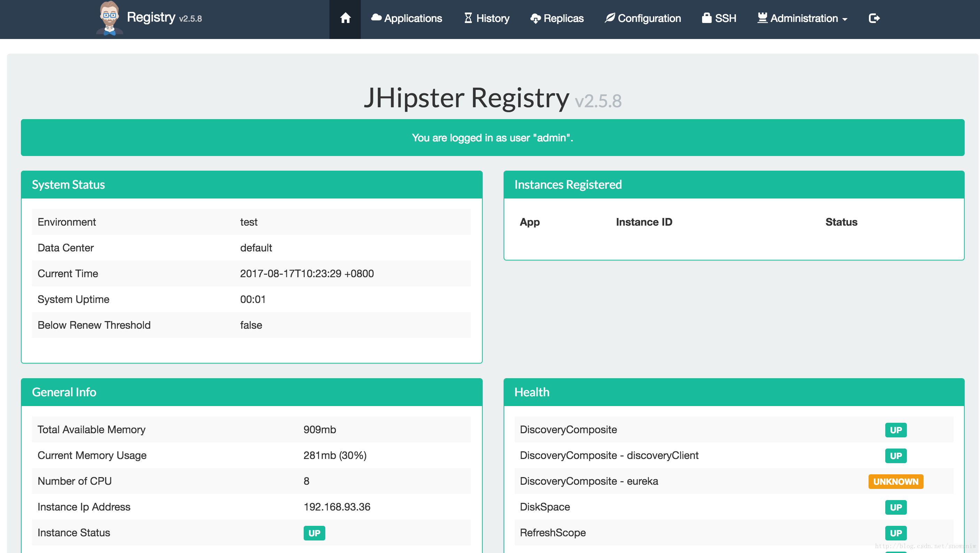Click the Instance ID column header
The height and width of the screenshot is (553, 980).
(644, 222)
